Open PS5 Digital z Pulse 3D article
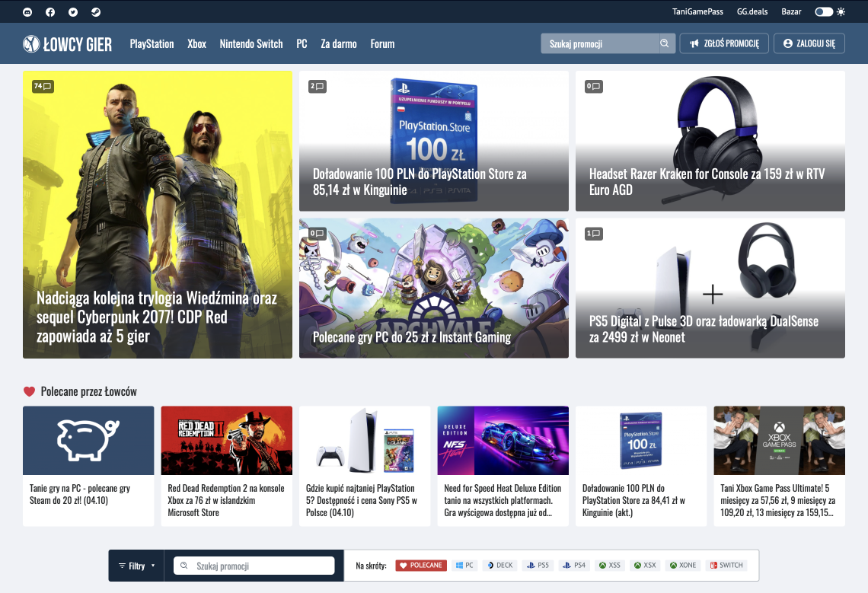This screenshot has height=593, width=868. tap(710, 288)
